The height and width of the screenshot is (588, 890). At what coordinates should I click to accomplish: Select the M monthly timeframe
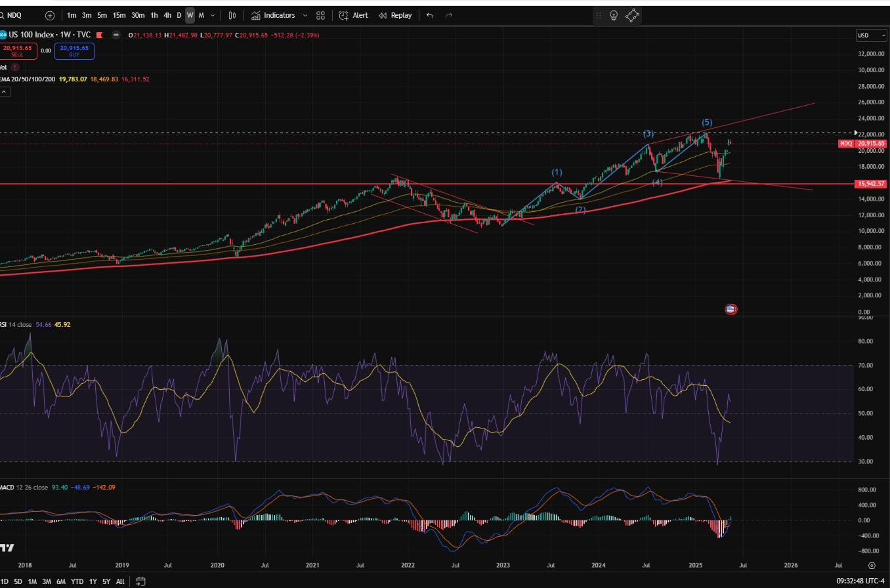[201, 15]
